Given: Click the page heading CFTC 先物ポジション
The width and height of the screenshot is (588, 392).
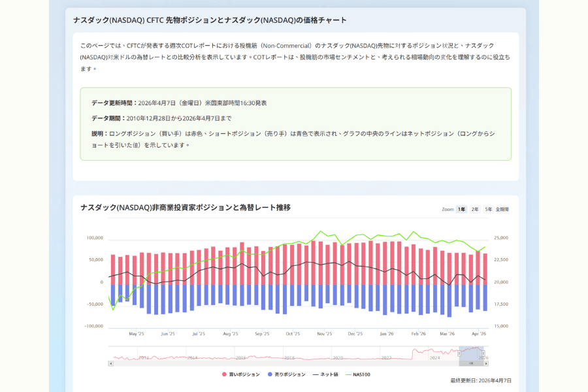Looking at the screenshot, I should (210, 20).
